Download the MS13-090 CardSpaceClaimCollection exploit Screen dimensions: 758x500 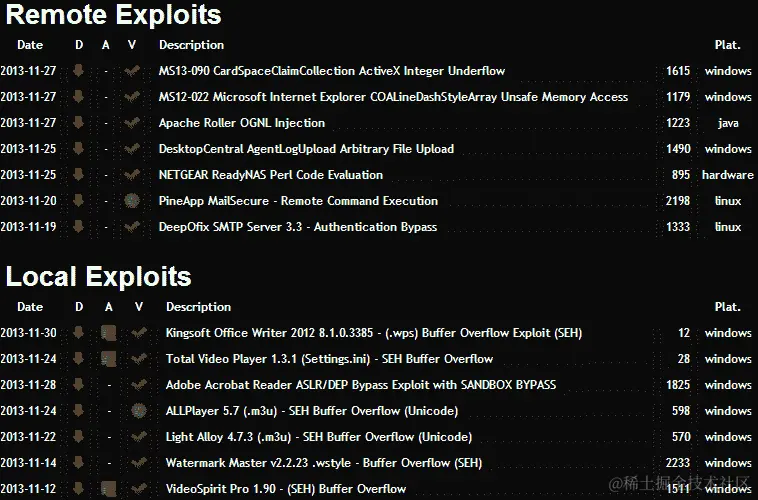pos(78,71)
